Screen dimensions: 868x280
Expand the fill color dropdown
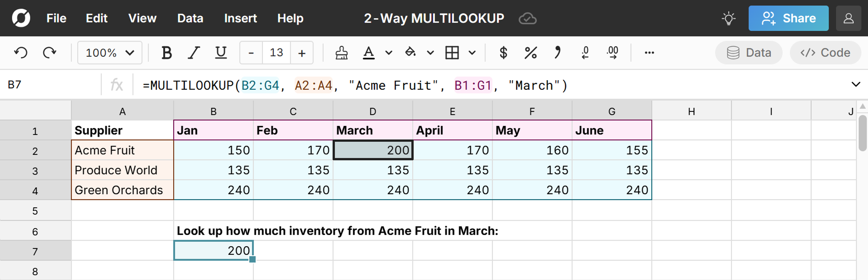pyautogui.click(x=430, y=53)
